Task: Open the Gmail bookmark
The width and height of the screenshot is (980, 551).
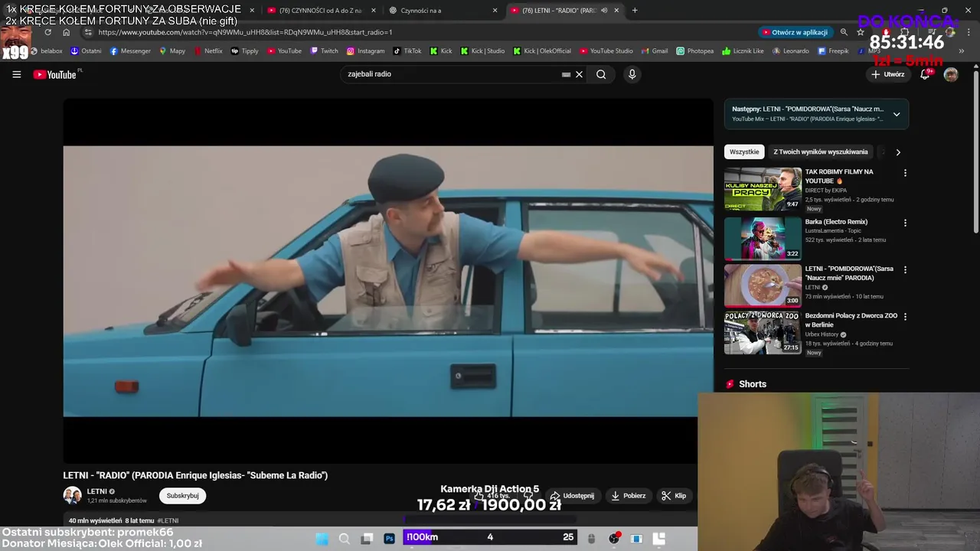Action: (x=655, y=51)
